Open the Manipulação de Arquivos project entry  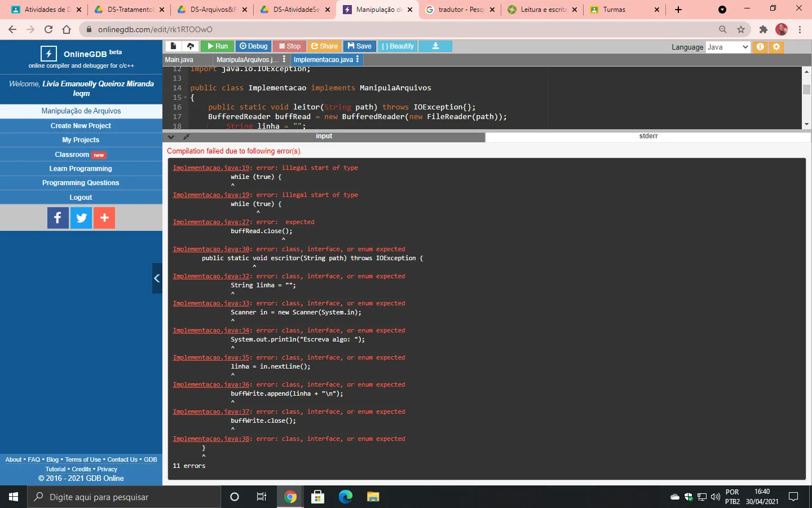coord(81,111)
